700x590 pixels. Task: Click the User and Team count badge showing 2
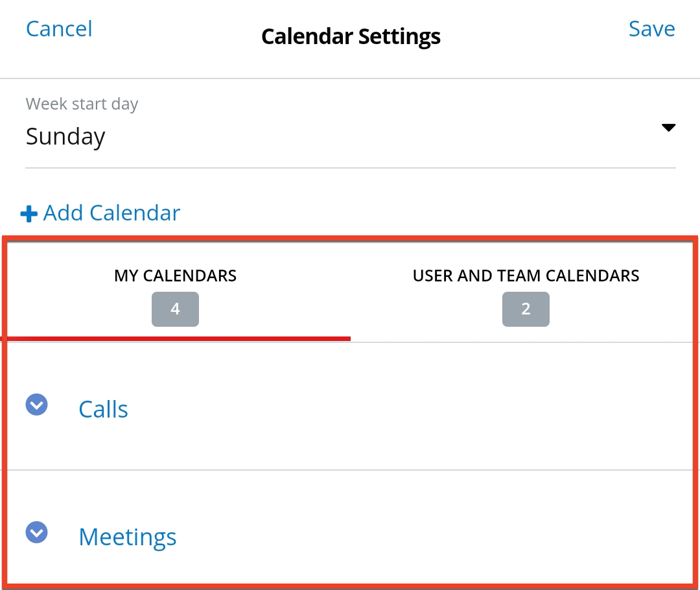point(526,309)
